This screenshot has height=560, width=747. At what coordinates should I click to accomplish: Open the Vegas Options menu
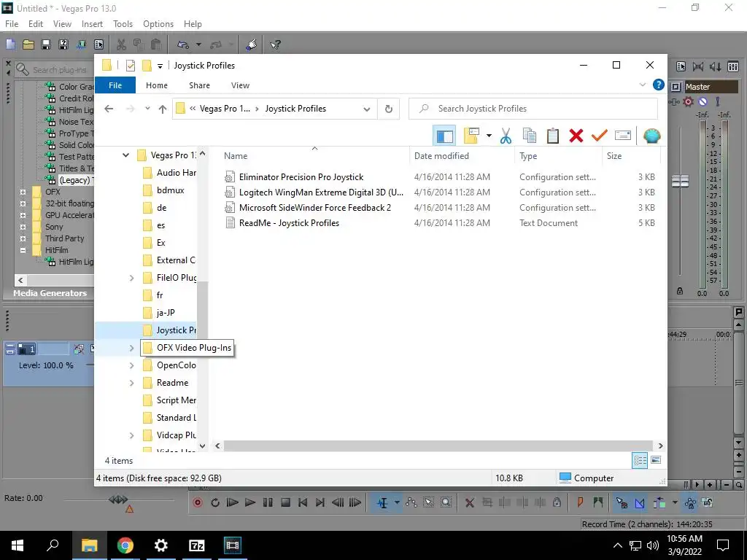pos(158,24)
